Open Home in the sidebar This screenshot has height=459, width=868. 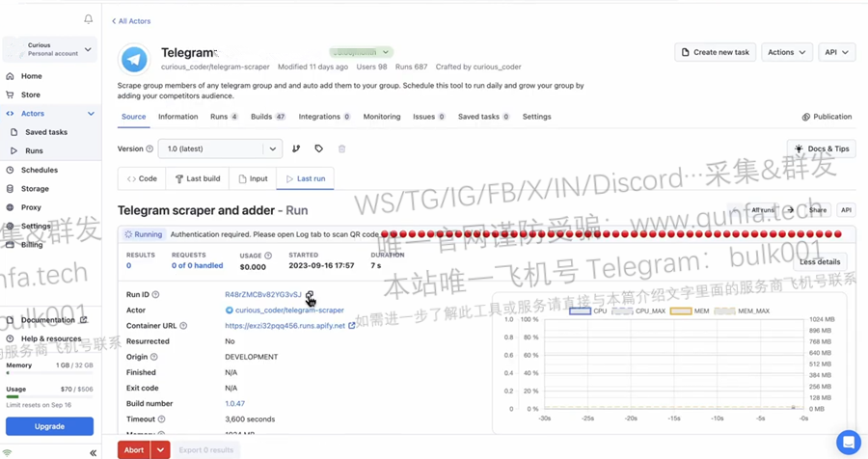[x=32, y=76]
